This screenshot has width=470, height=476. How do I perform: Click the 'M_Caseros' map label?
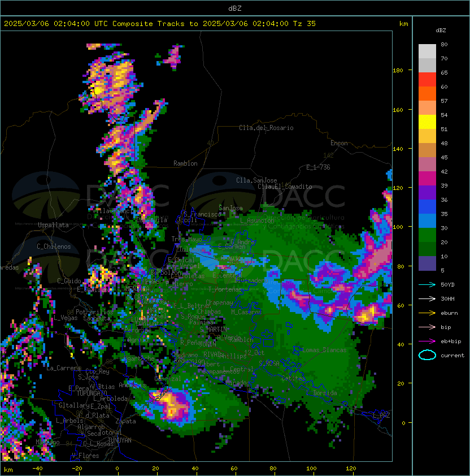pos(246,311)
